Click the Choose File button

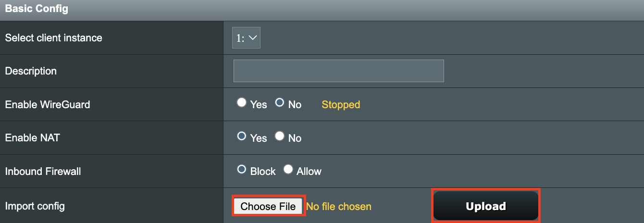pyautogui.click(x=268, y=206)
